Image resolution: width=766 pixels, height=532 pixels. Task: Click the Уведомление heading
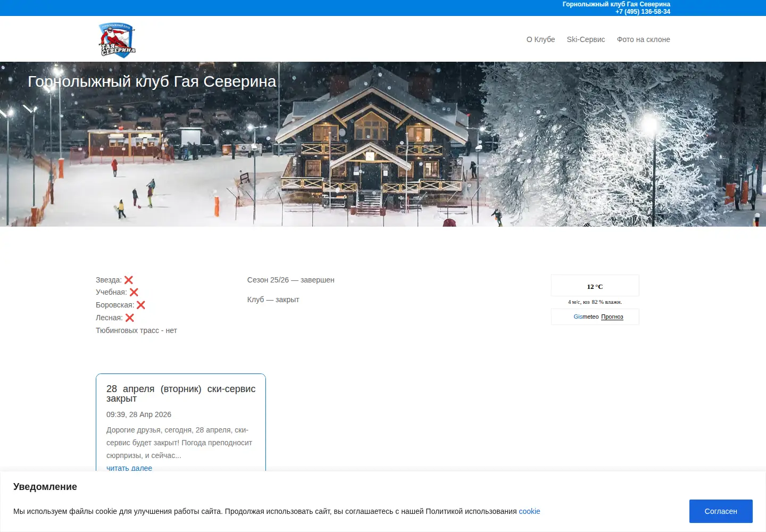[45, 487]
